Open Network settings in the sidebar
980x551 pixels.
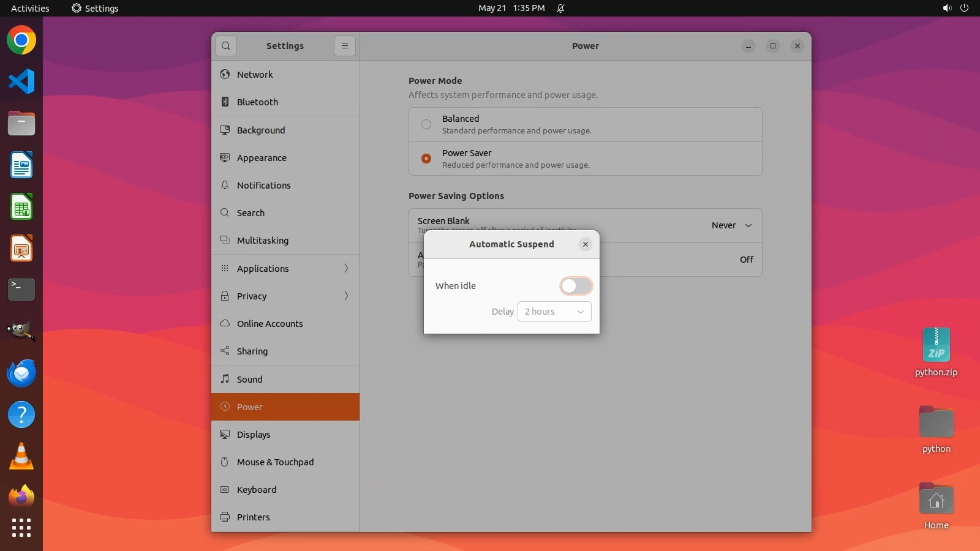pyautogui.click(x=255, y=75)
